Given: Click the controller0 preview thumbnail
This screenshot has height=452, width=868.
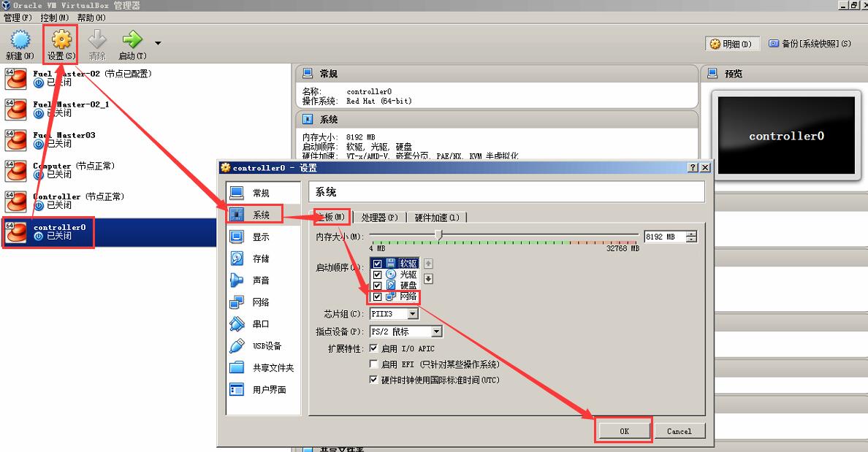Looking at the screenshot, I should point(786,136).
